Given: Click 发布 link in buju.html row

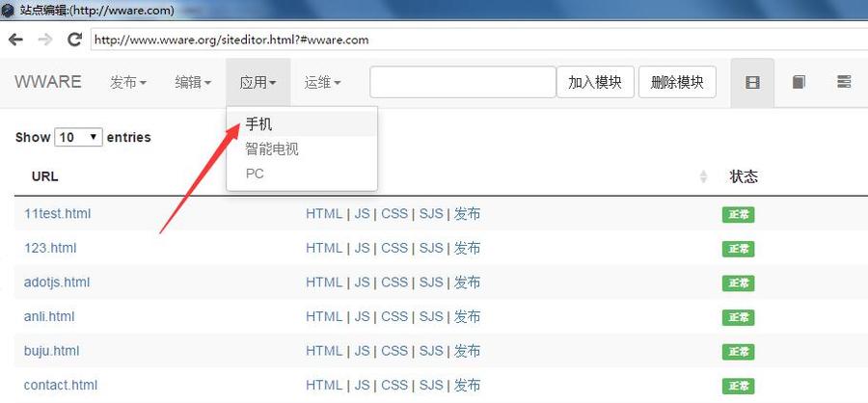Looking at the screenshot, I should click(467, 351).
